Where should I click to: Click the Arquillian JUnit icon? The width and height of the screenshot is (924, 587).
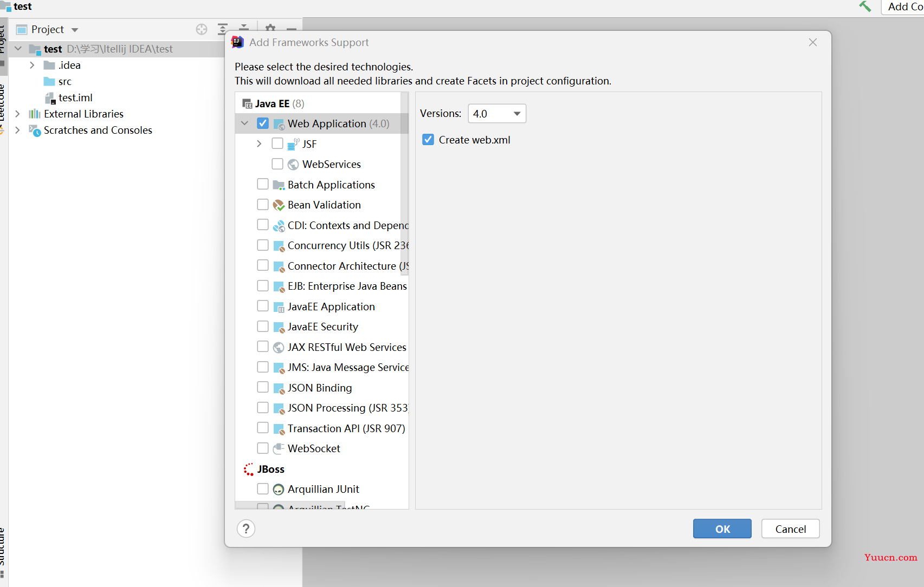click(279, 490)
